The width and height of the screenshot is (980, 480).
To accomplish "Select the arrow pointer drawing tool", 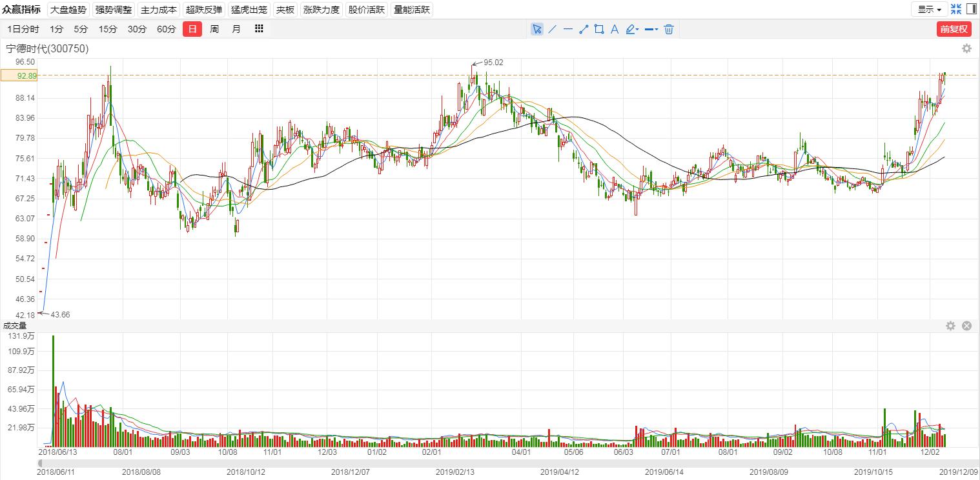I will tap(536, 29).
